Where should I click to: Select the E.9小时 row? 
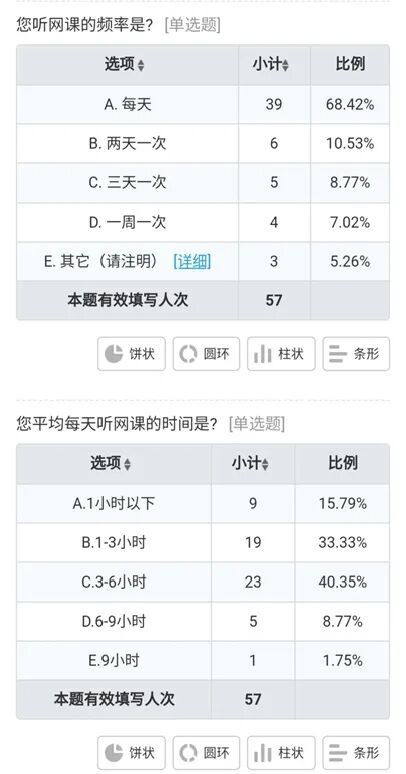[x=203, y=660]
